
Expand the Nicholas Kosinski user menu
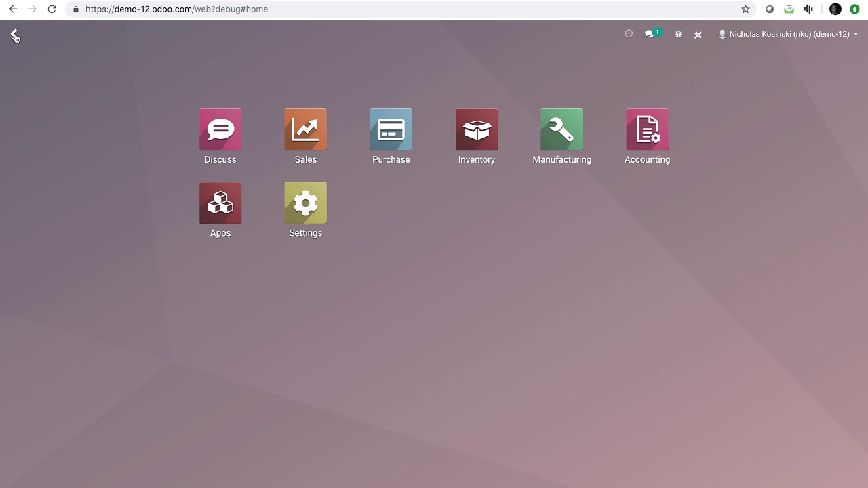tap(788, 34)
